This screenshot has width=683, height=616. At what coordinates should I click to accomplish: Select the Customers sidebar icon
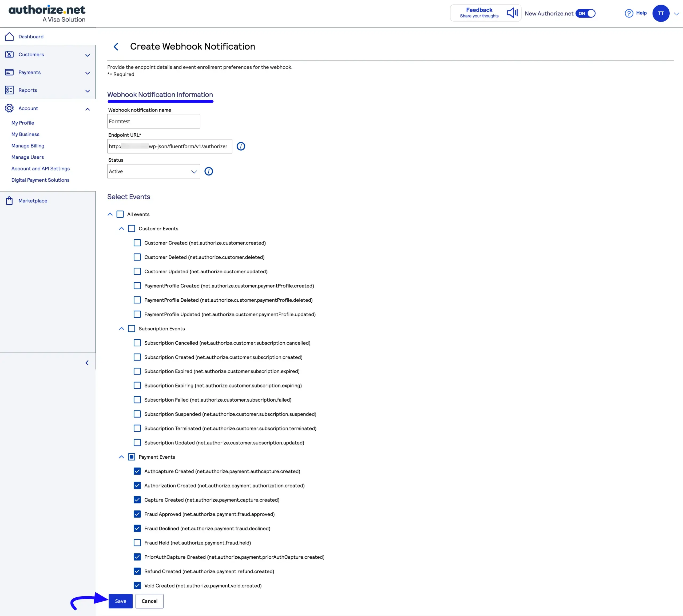(9, 54)
